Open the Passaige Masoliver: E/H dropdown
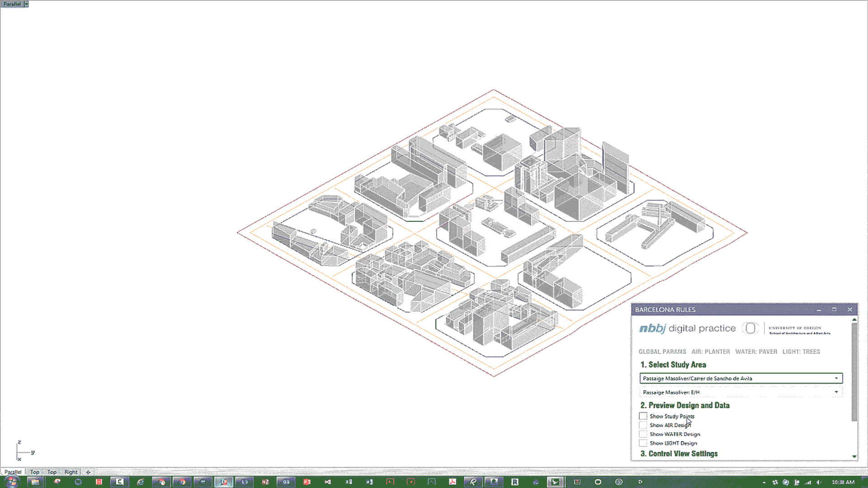This screenshot has height=488, width=868. point(741,392)
